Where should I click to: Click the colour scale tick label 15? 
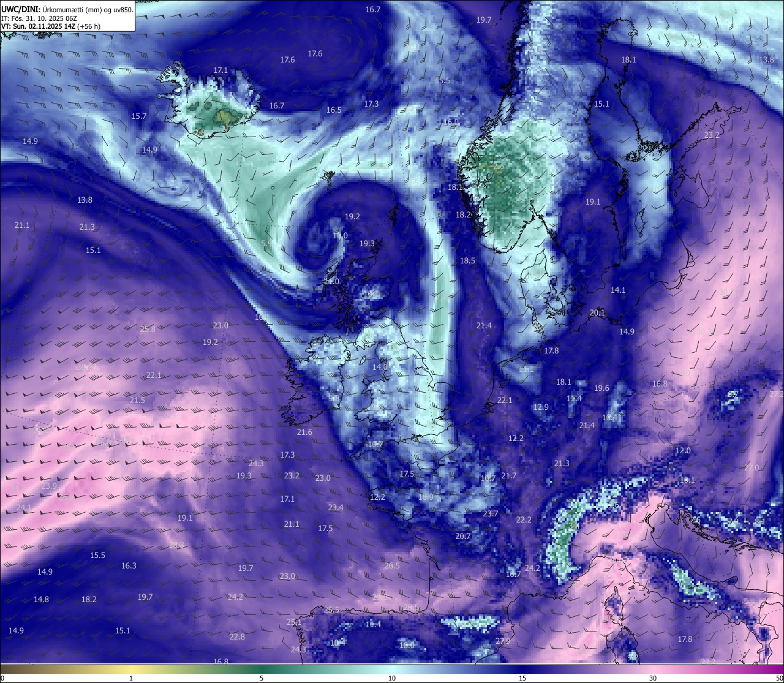tap(522, 678)
